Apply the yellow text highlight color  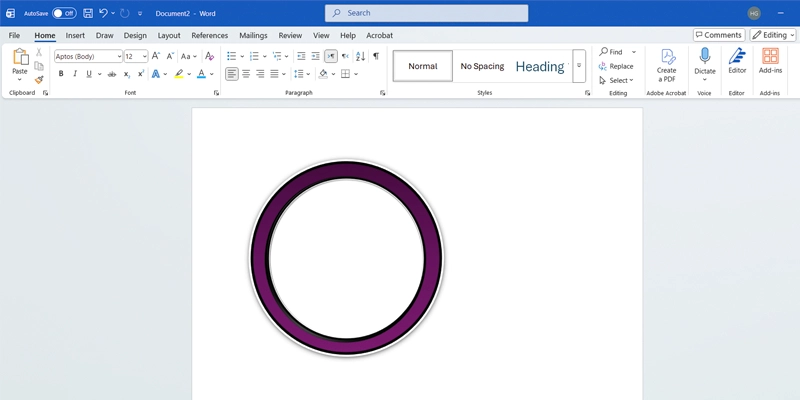(x=179, y=74)
